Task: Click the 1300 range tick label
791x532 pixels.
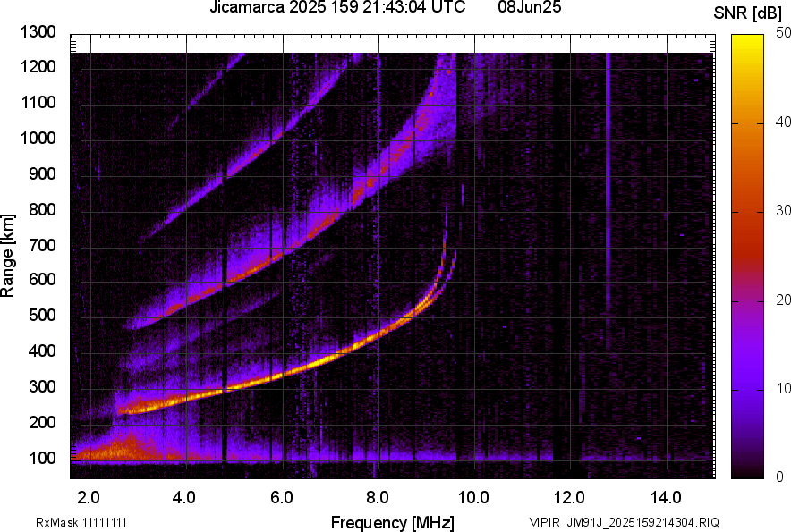Action: [x=38, y=32]
